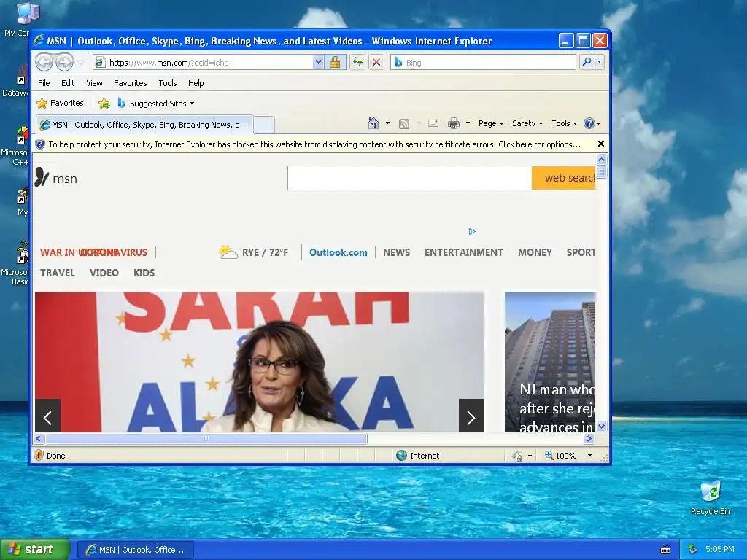
Task: Open a new blank tab
Action: tap(264, 125)
